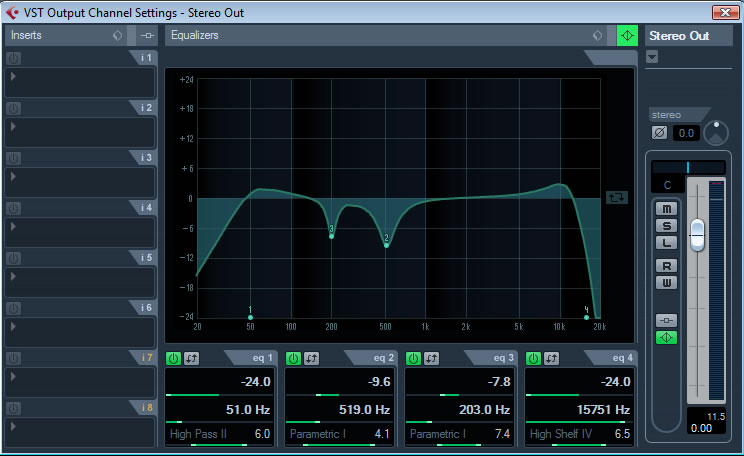Toggle insert slot i 4 power button
The height and width of the screenshot is (456, 744).
[x=13, y=208]
